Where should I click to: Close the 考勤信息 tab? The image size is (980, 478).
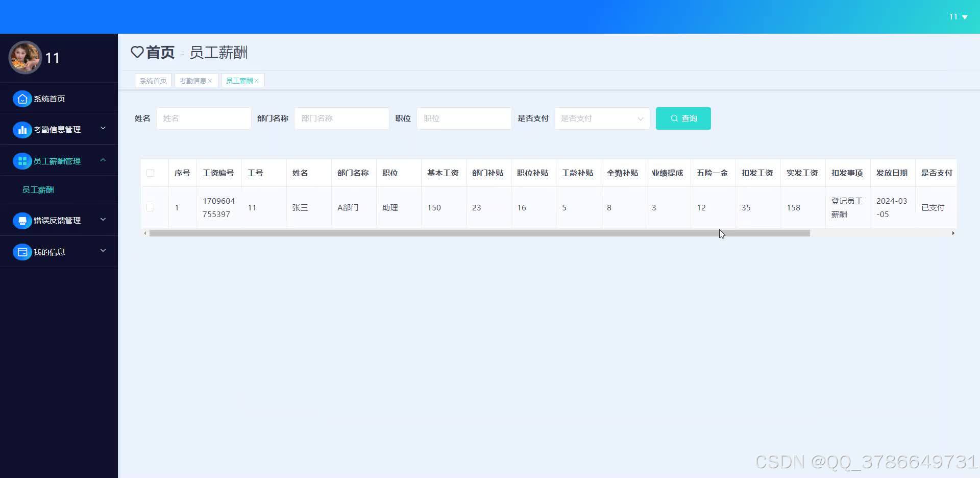210,81
